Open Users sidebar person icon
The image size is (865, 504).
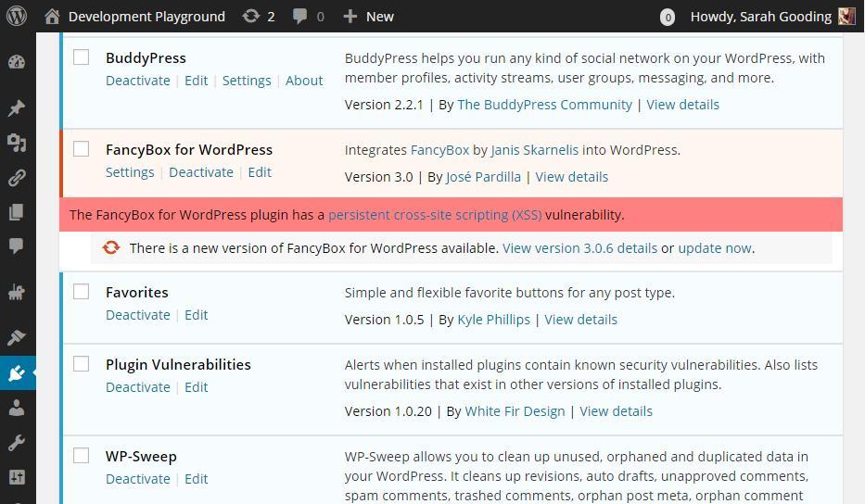point(17,408)
